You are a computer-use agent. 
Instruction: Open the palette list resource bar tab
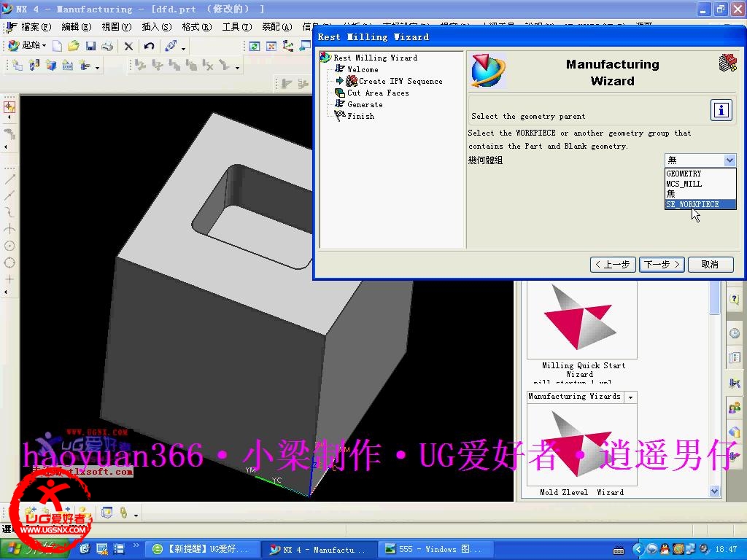[734, 357]
